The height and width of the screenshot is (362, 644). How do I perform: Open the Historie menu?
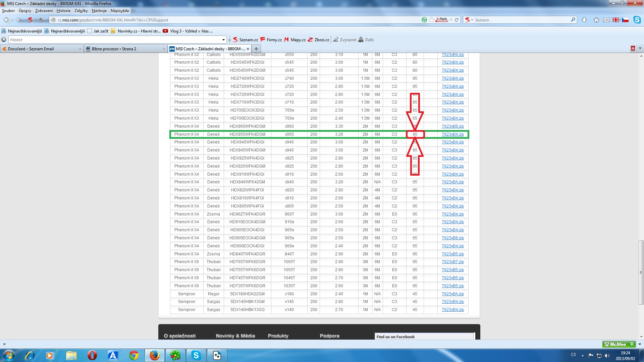[x=63, y=11]
